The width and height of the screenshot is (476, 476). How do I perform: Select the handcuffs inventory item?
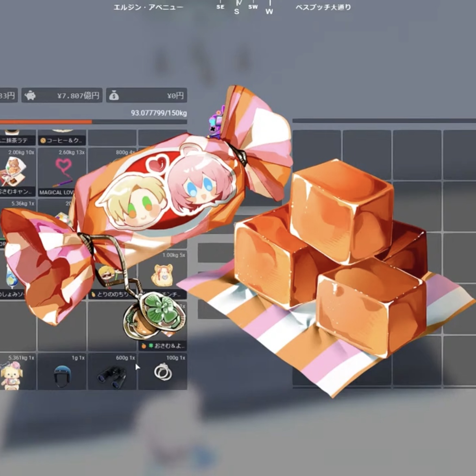163,373
